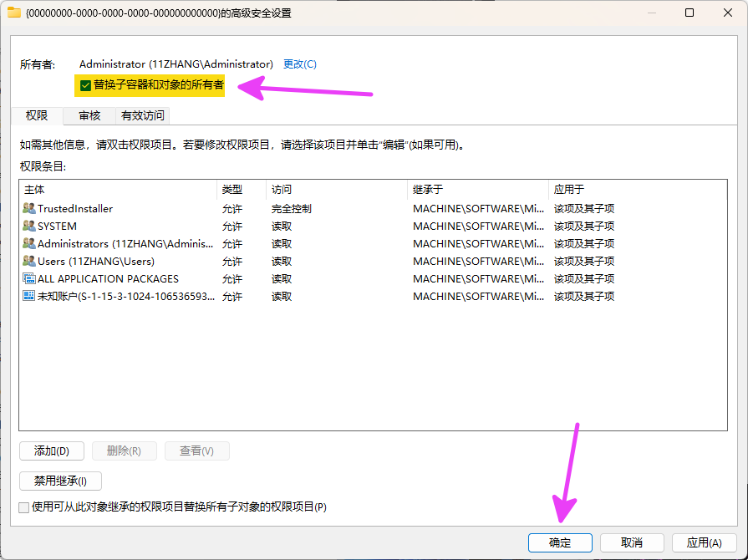The height and width of the screenshot is (560, 748).
Task: Click the 应用(A) button
Action: tap(704, 542)
